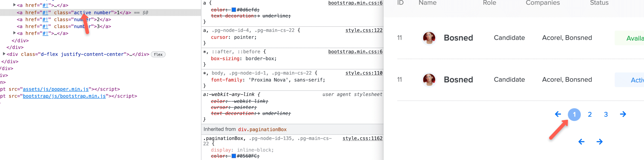
Task: Click the Available status badge
Action: (629, 38)
